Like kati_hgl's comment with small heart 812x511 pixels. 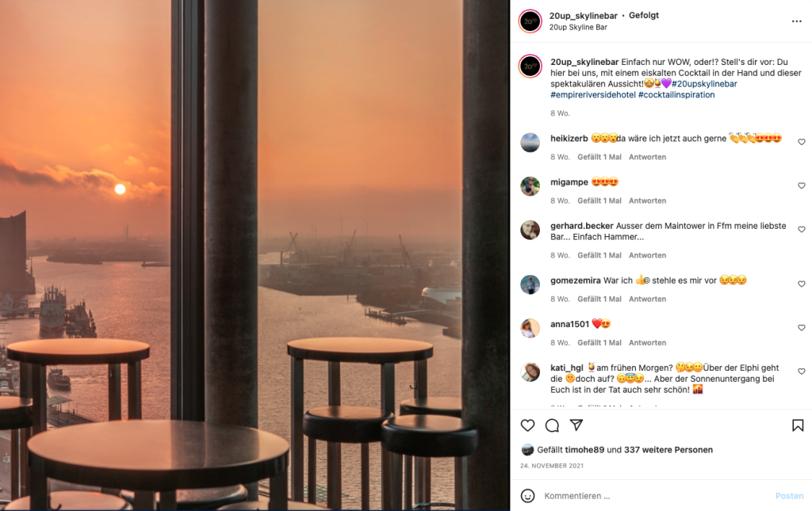tap(801, 372)
